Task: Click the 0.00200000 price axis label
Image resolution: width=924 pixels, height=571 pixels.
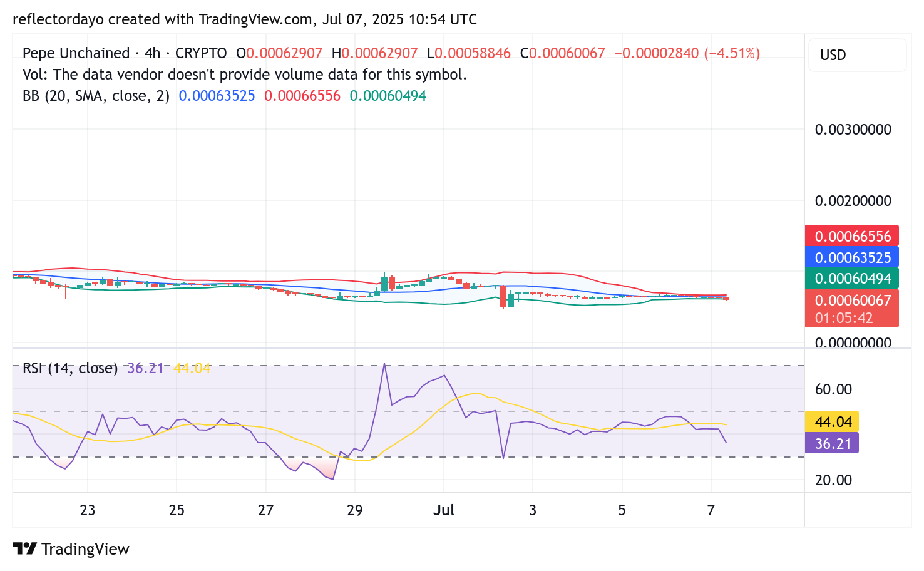Action: [853, 201]
